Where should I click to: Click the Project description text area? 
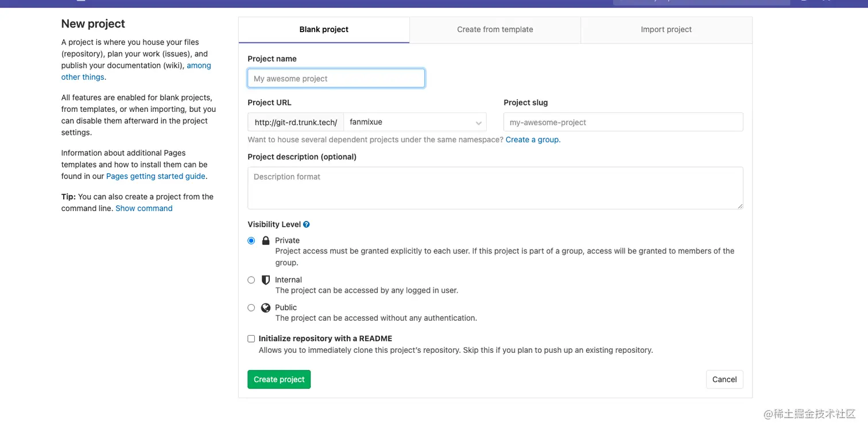[x=495, y=188]
